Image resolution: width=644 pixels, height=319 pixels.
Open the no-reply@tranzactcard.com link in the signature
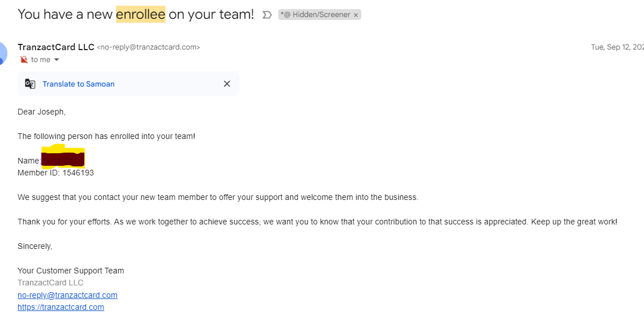(x=67, y=295)
